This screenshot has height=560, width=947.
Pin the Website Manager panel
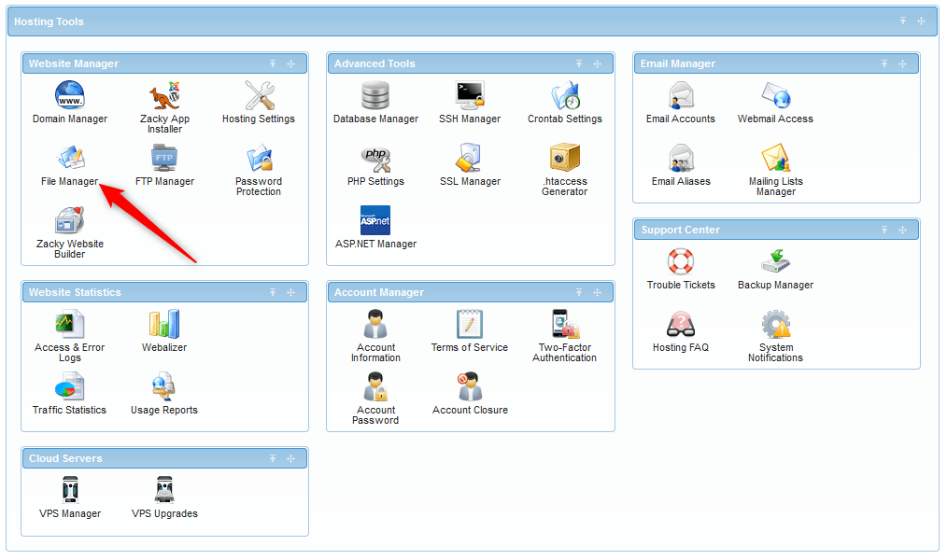tap(273, 63)
